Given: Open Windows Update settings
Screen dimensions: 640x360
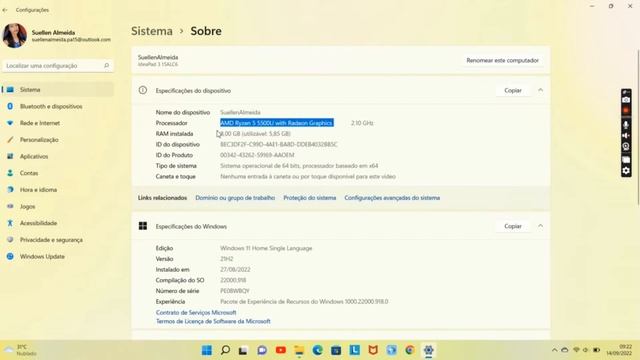Looking at the screenshot, I should (58, 256).
